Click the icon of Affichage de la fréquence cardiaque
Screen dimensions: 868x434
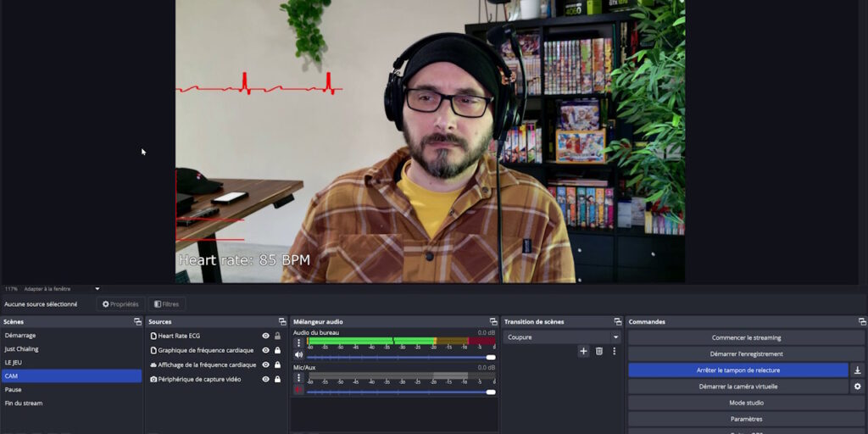tap(153, 364)
